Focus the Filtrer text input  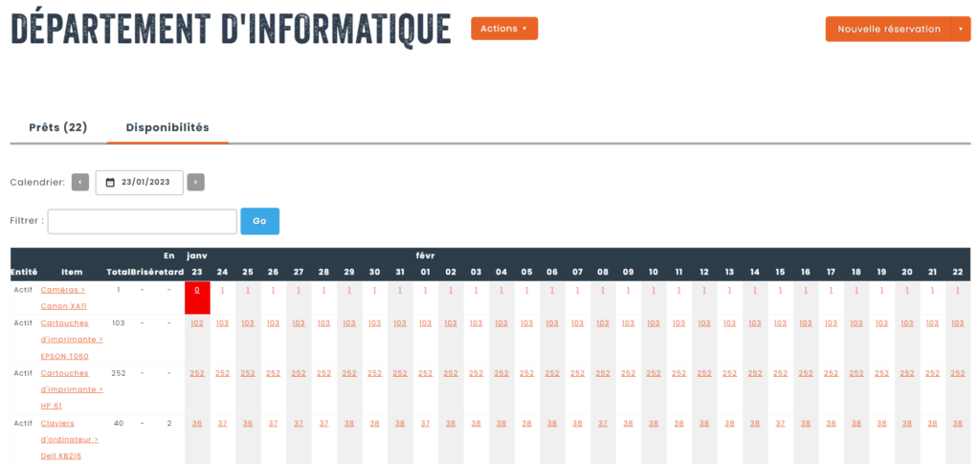[142, 221]
